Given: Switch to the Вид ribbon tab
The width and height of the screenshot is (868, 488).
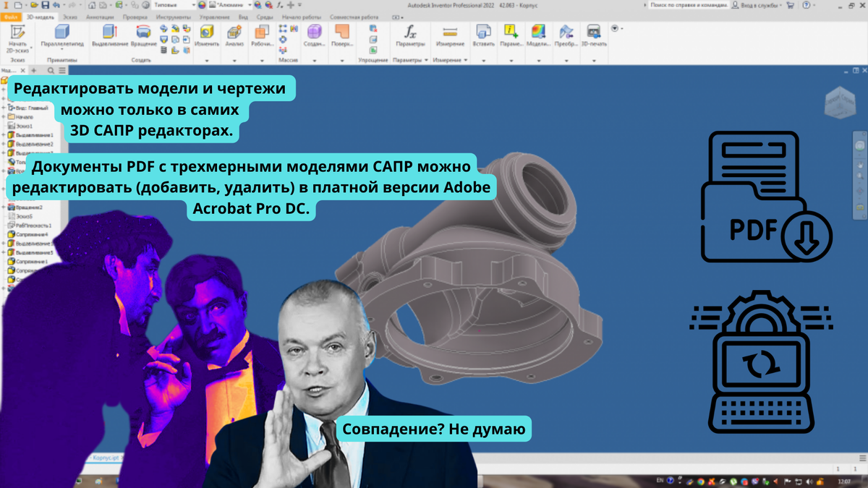Looking at the screenshot, I should [244, 16].
